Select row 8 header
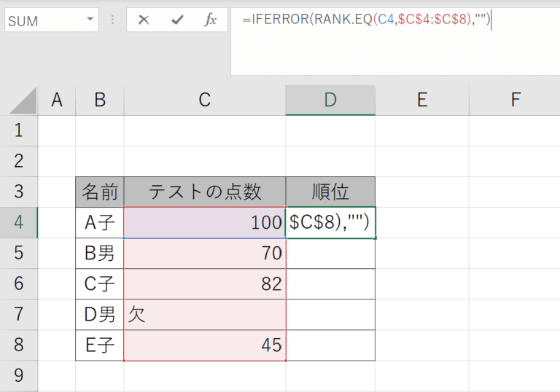The image size is (560, 392). pos(18,345)
